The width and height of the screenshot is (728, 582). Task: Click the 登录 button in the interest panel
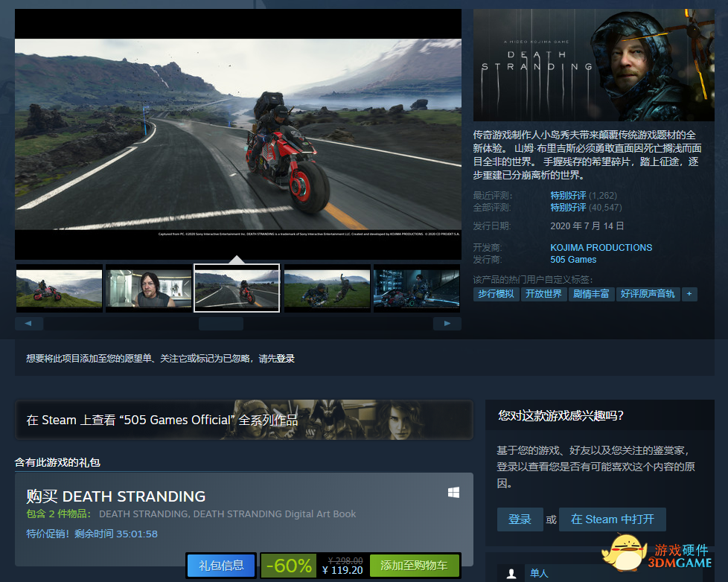coord(520,519)
